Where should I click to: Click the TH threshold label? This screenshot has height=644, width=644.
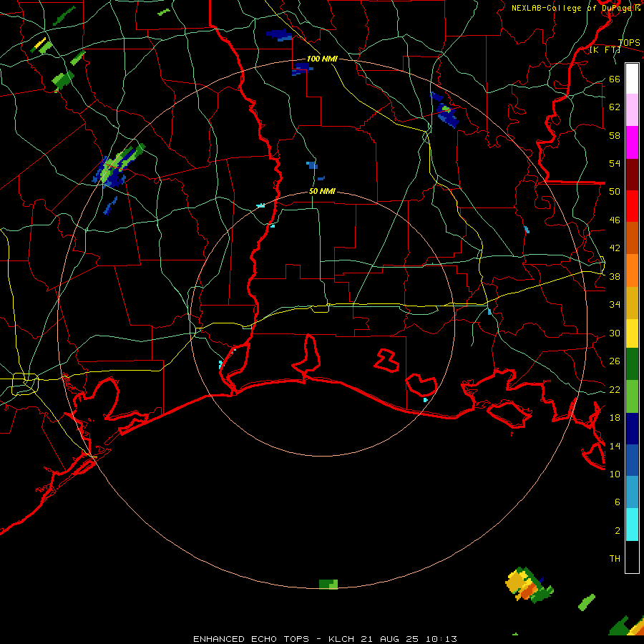coord(615,558)
